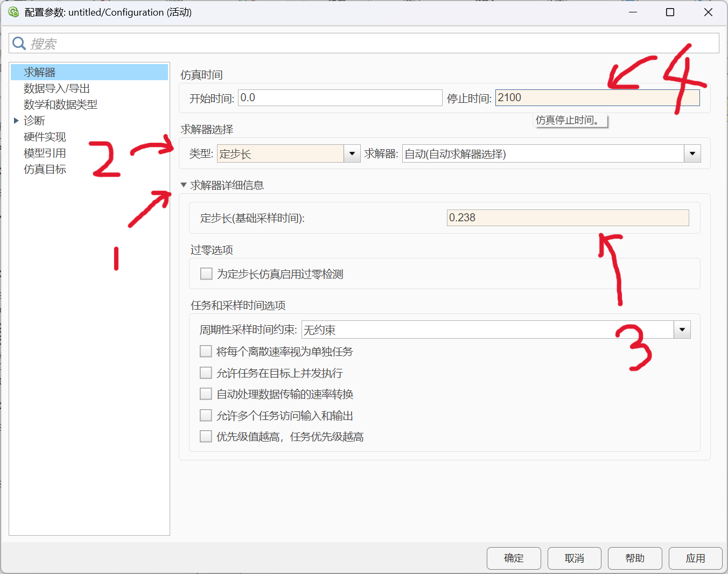Image resolution: width=728 pixels, height=574 pixels.
Task: Select 仿真目标 in the sidebar
Action: pos(45,169)
